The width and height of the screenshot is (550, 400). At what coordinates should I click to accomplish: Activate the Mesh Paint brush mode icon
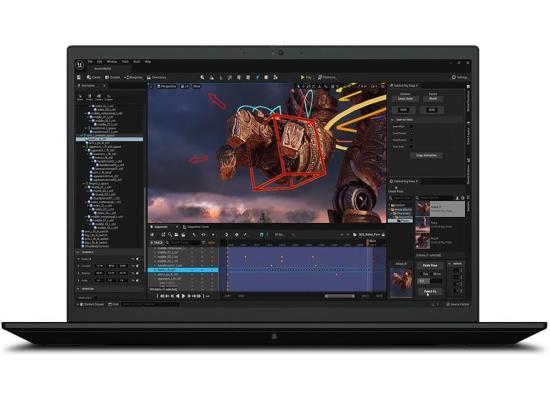230,77
